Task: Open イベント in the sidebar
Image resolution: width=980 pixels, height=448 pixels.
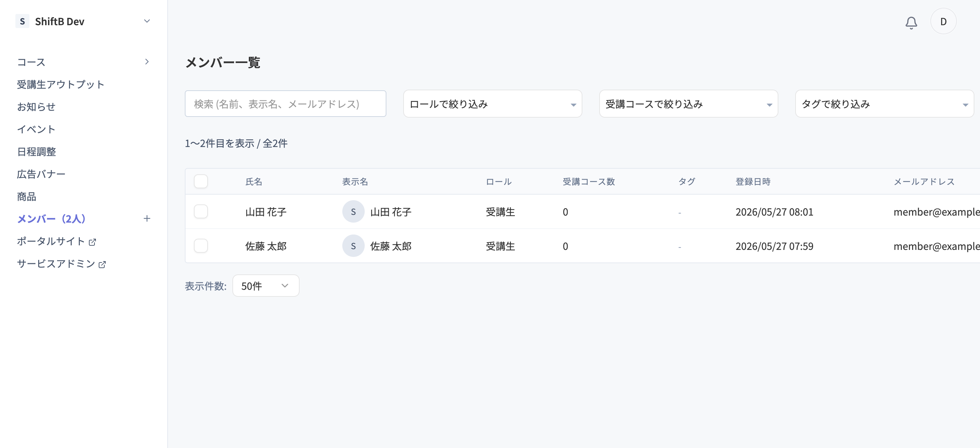Action: pos(36,129)
